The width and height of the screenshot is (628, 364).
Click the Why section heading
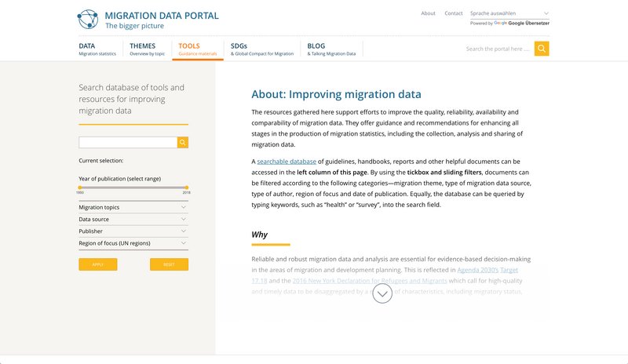(259, 235)
